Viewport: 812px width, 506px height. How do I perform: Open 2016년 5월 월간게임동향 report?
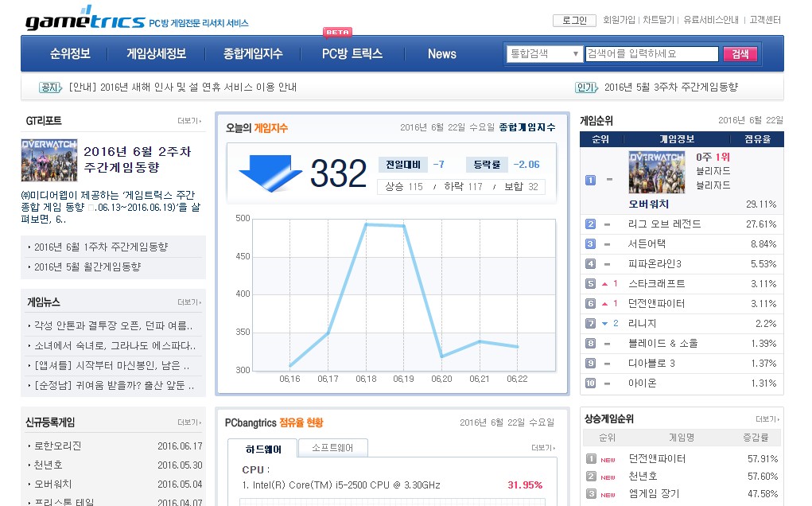pyautogui.click(x=87, y=267)
